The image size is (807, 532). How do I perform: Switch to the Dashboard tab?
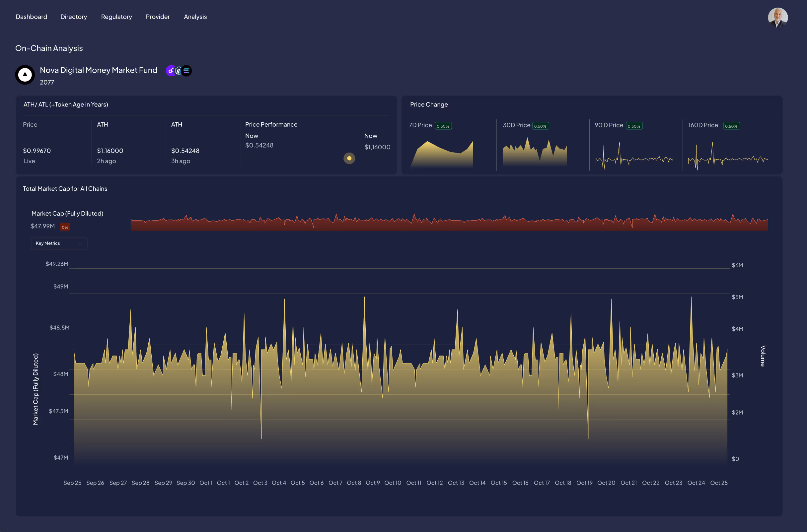[31, 17]
